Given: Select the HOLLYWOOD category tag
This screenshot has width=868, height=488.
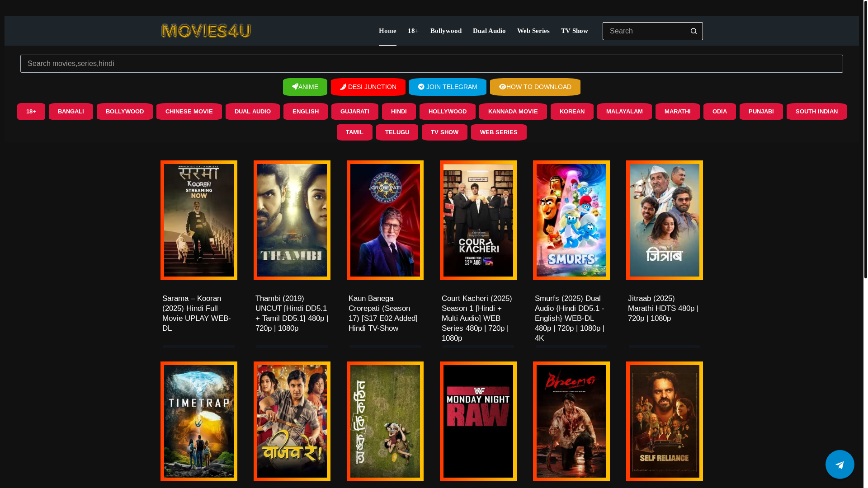Looking at the screenshot, I should 448,112.
